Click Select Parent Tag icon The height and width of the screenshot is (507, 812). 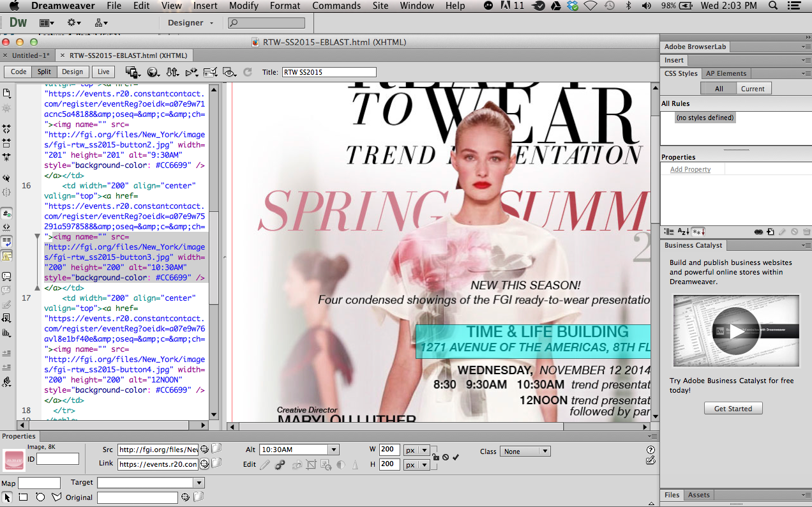[x=7, y=178]
